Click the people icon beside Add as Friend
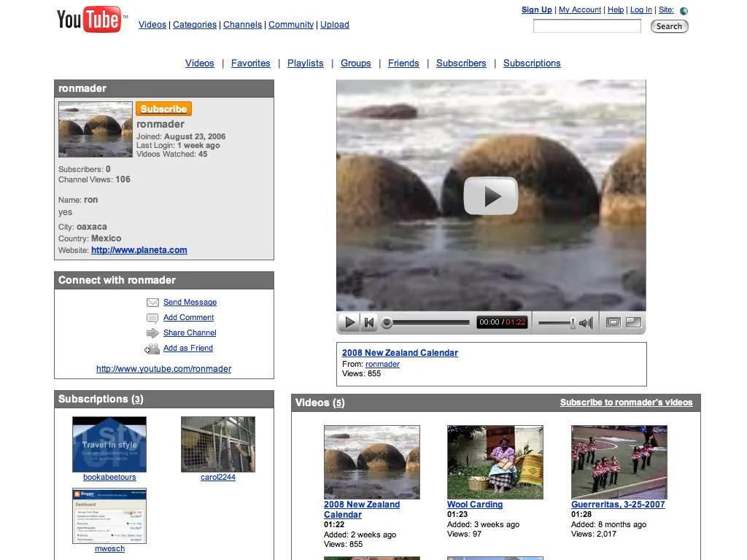 [152, 349]
